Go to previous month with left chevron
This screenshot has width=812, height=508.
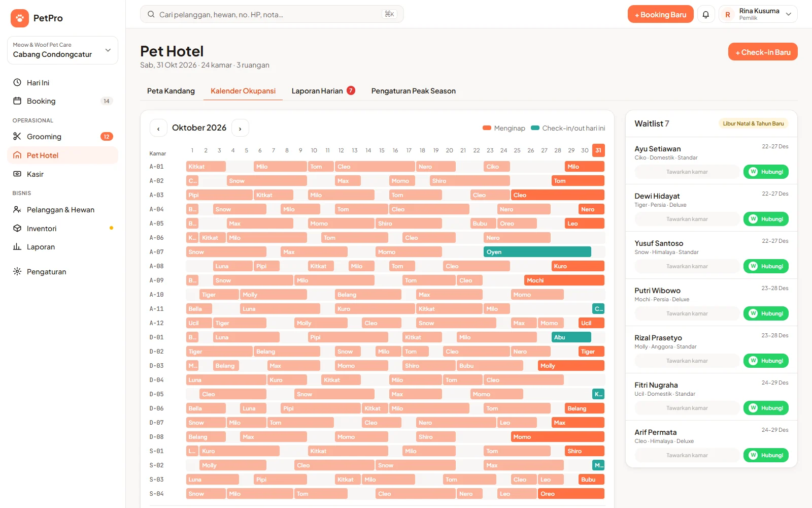(x=158, y=128)
